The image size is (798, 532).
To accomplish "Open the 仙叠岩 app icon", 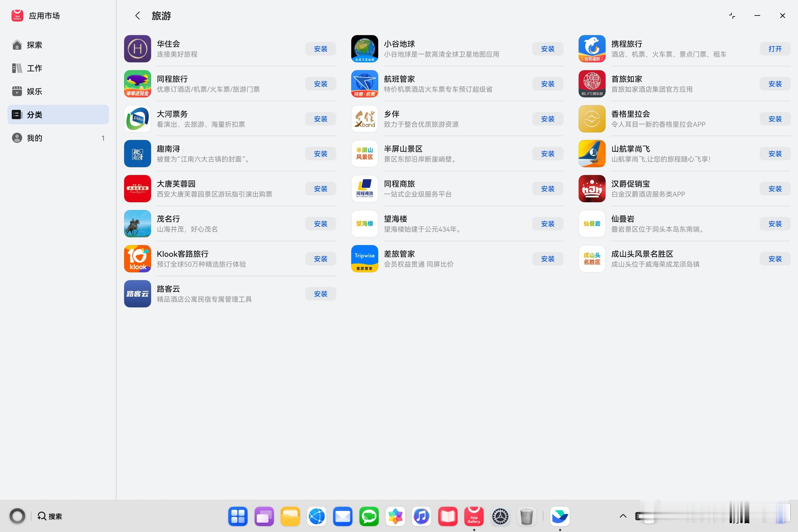I will click(592, 224).
